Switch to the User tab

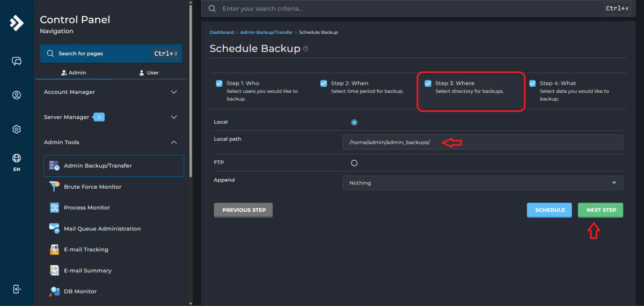point(149,72)
